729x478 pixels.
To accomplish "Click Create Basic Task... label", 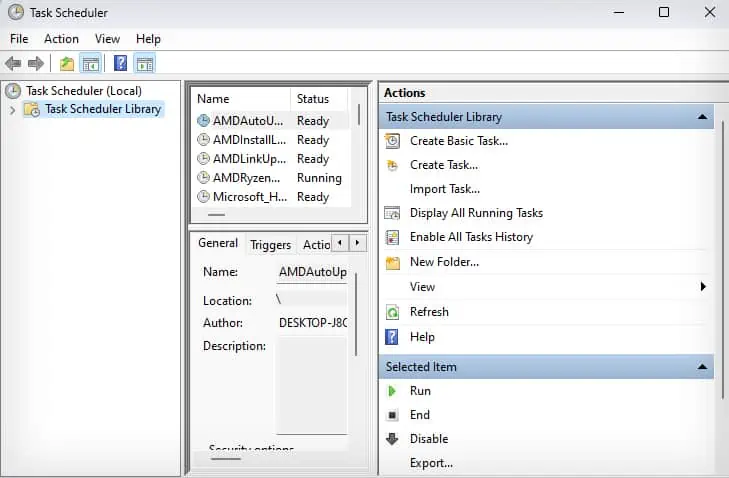I will tap(458, 141).
